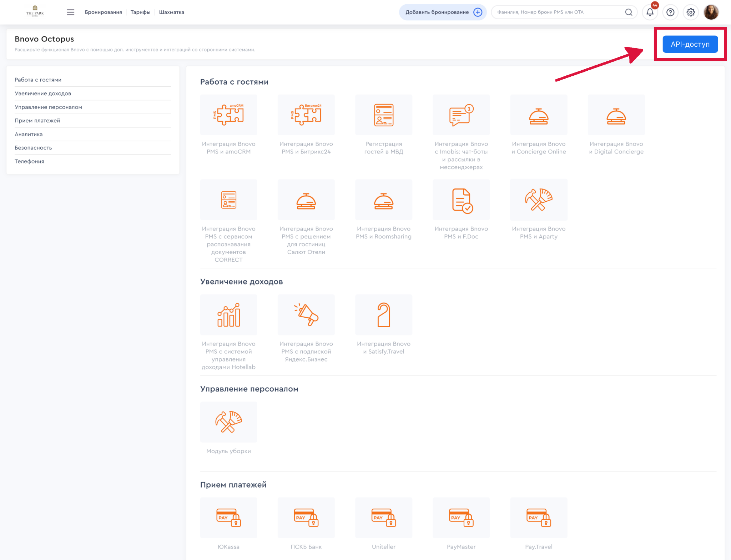Viewport: 731px width, 560px height.
Task: Open the help question mark icon
Action: [670, 12]
